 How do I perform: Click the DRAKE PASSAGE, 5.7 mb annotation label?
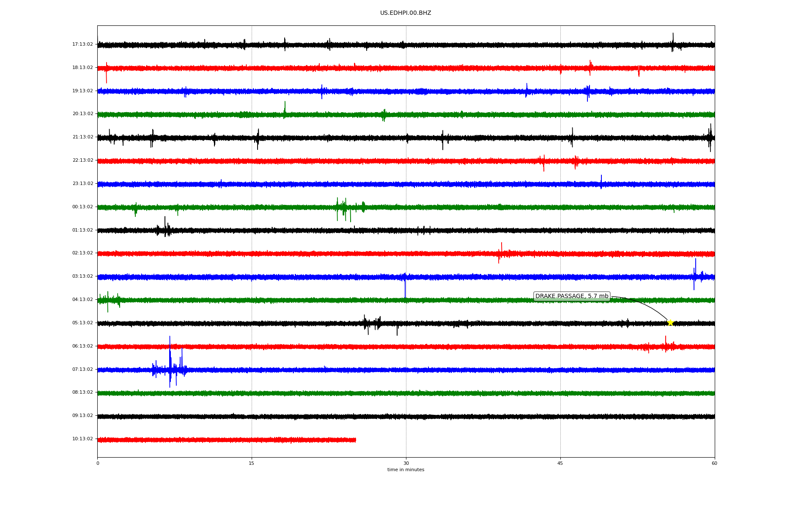tap(572, 296)
